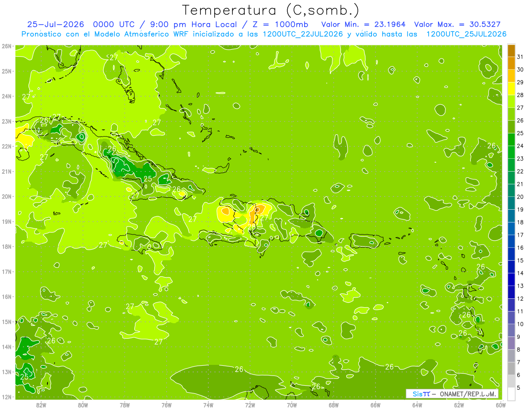Click the teal legend swatch between 19 and 20
Viewport: 532px width, 411px height.
coord(511,203)
